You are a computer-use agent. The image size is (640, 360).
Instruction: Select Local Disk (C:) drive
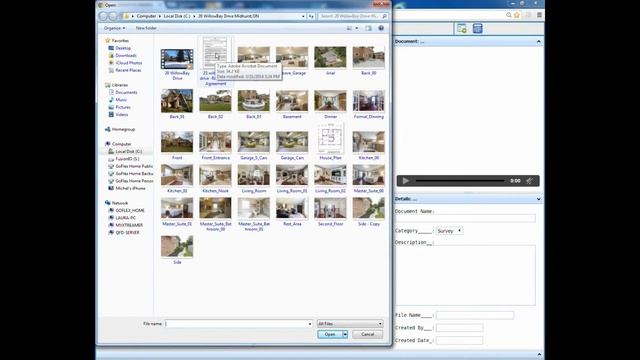tap(128, 151)
